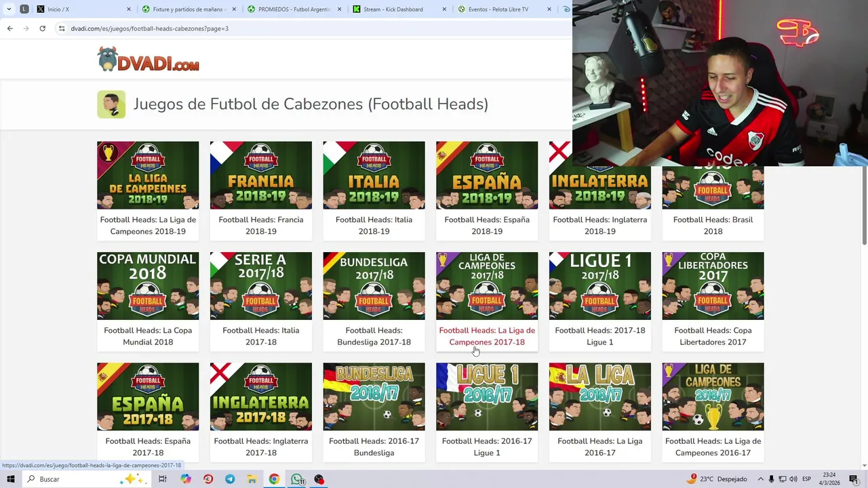Open España 2018-19 game thumbnail
This screenshot has height=488, width=868.
click(x=487, y=175)
